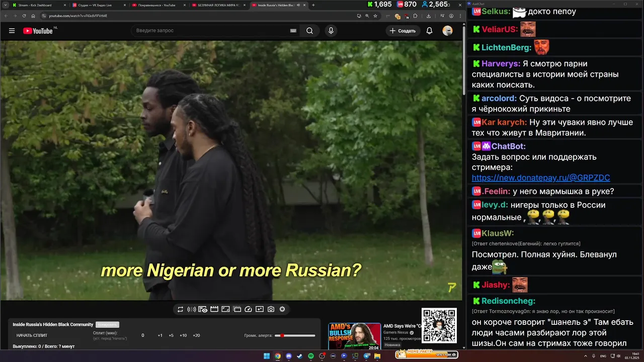Screen dimensions: 644x362
Task: Click the speedometer icon in player toolbar
Action: point(248,309)
